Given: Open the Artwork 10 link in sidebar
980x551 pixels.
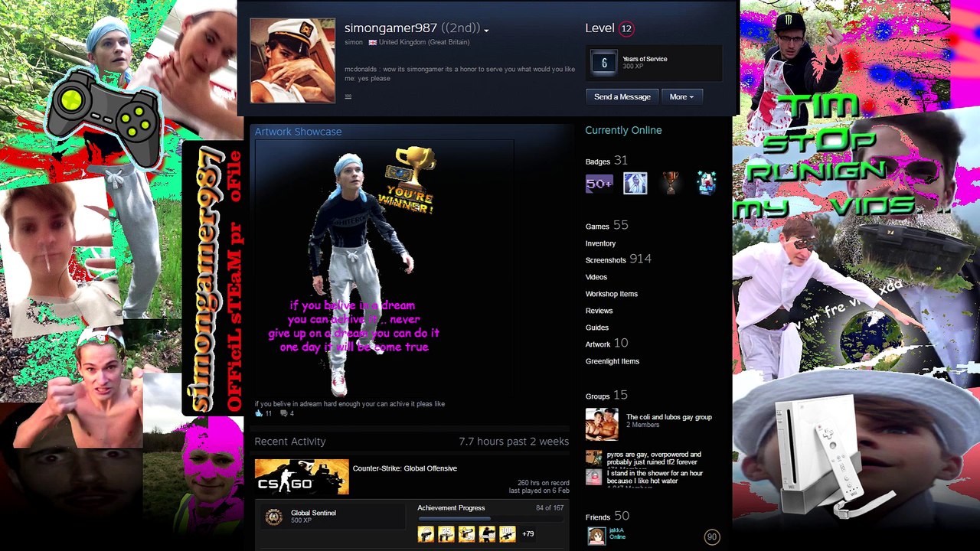Looking at the screenshot, I should pos(606,344).
